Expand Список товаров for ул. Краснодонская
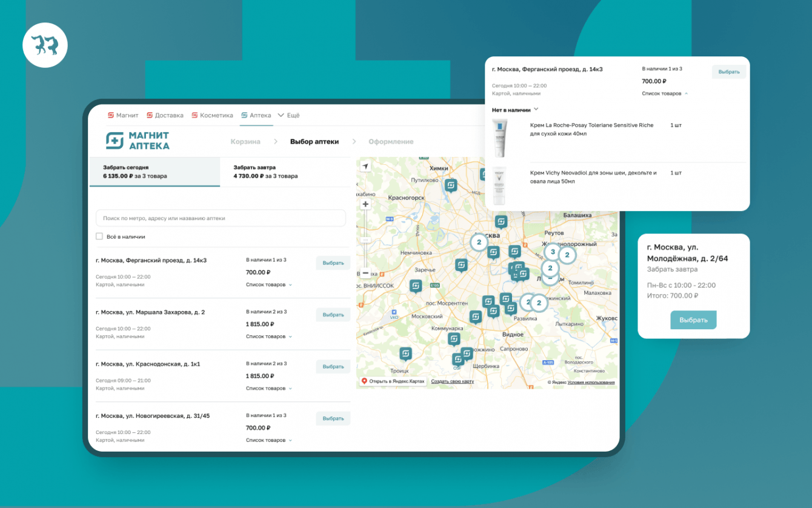Image resolution: width=812 pixels, height=508 pixels. (x=268, y=388)
